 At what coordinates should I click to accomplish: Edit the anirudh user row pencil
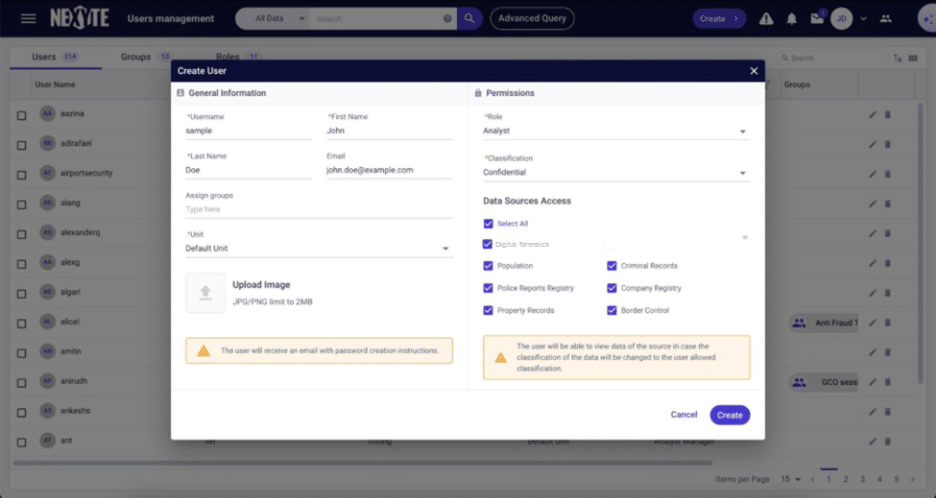click(873, 382)
